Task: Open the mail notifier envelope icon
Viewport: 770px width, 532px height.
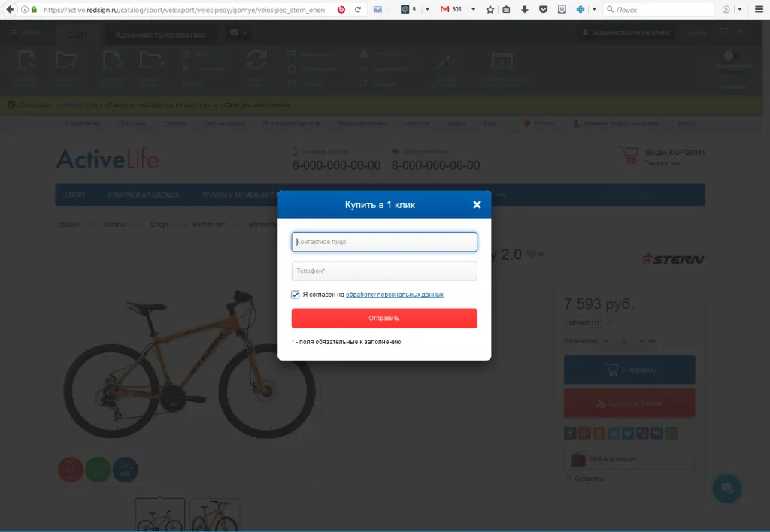Action: pyautogui.click(x=377, y=9)
